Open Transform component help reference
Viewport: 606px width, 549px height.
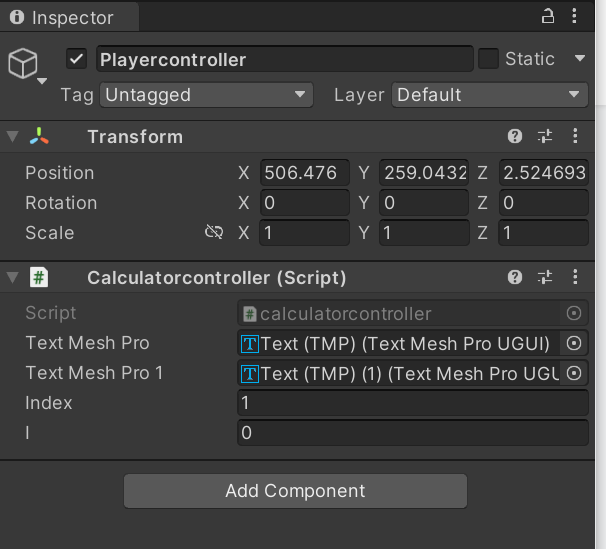pos(515,137)
